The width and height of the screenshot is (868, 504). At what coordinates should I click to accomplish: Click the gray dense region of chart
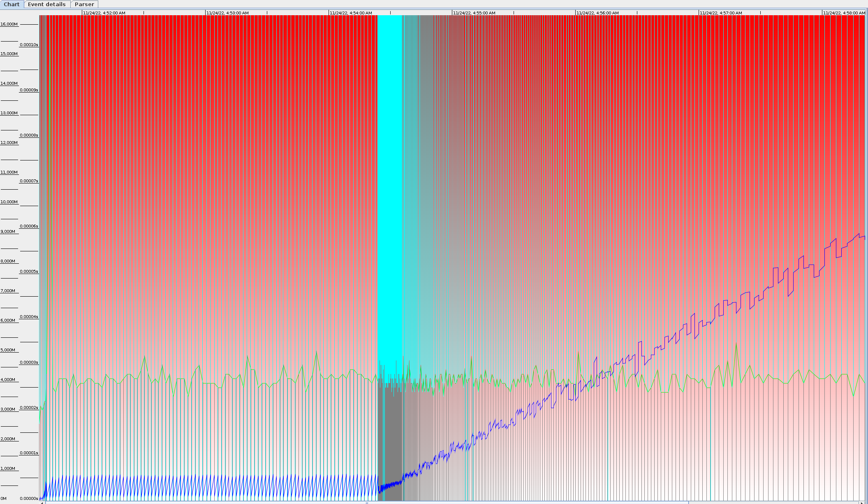tap(390, 444)
